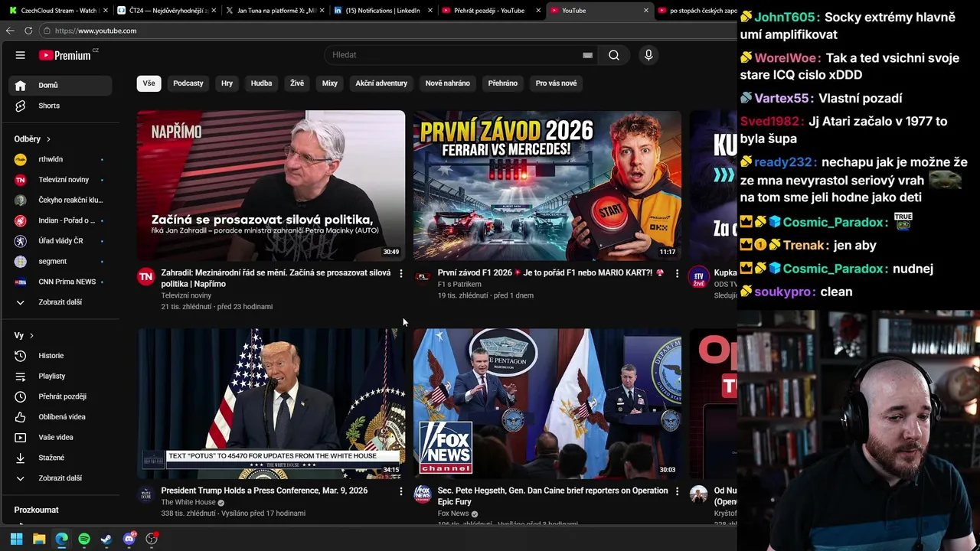
Task: Open rthwldn channel subscription
Action: (x=60, y=159)
